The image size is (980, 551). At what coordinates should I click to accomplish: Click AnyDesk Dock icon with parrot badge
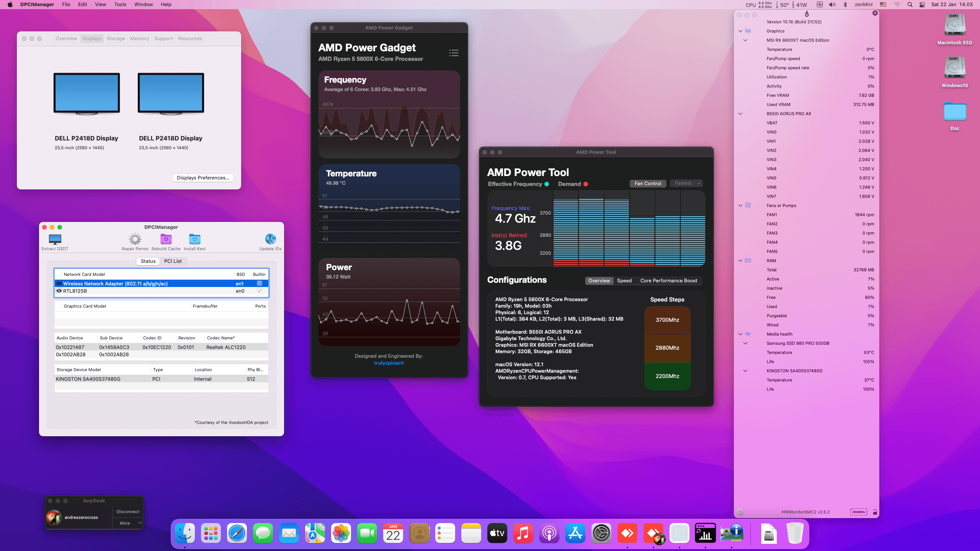coord(653,533)
